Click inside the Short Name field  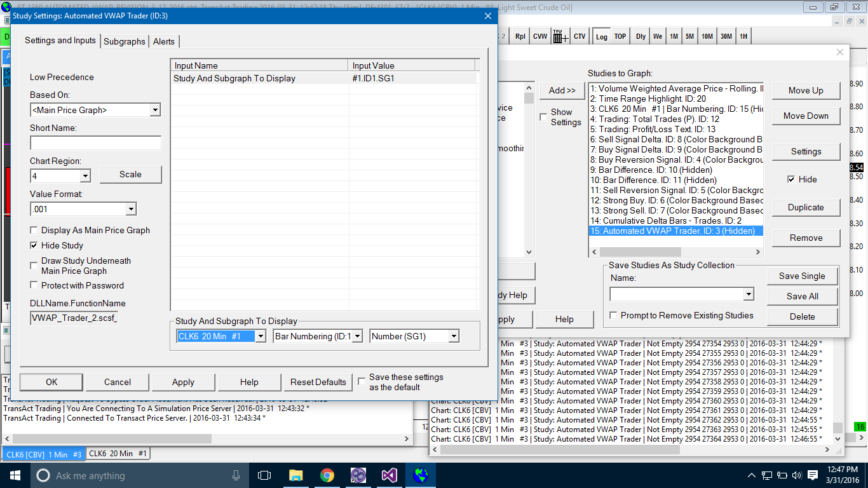click(x=95, y=143)
